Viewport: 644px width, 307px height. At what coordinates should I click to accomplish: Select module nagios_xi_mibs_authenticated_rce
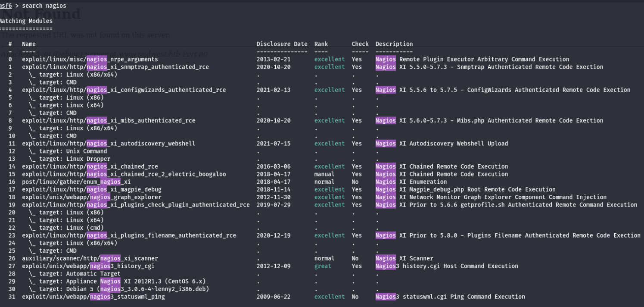tap(109, 121)
